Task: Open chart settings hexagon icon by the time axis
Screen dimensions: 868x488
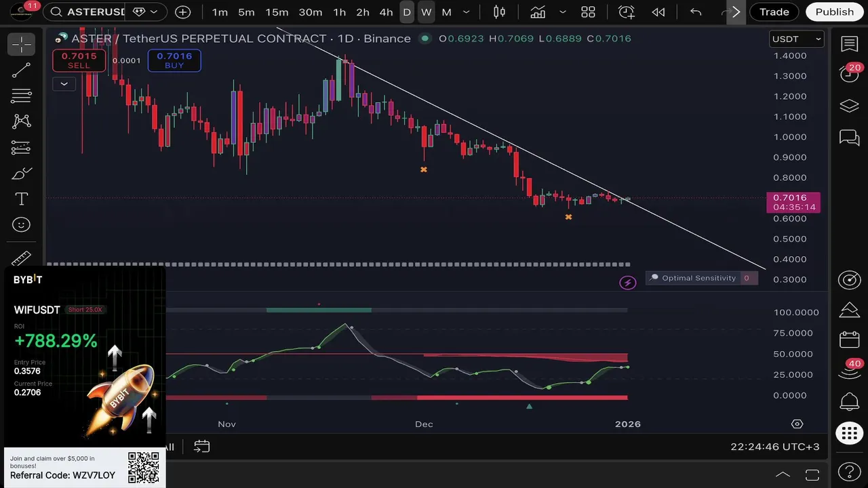Action: 797,424
